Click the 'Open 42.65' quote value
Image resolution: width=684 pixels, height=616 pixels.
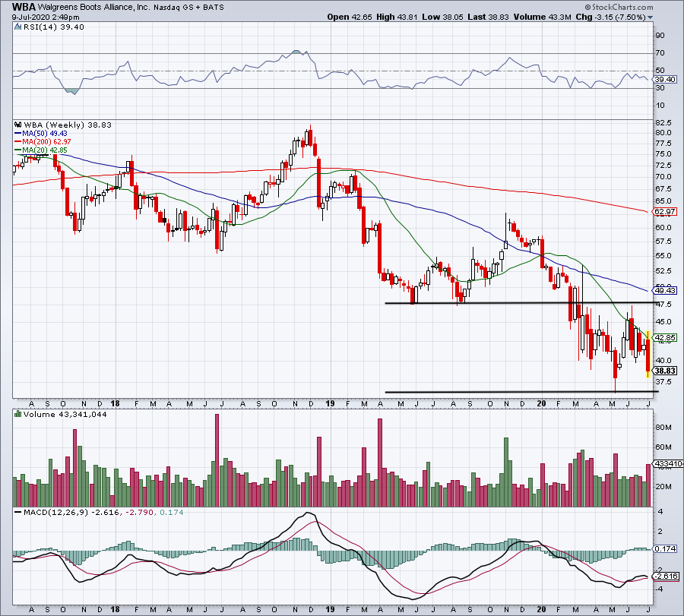(350, 17)
